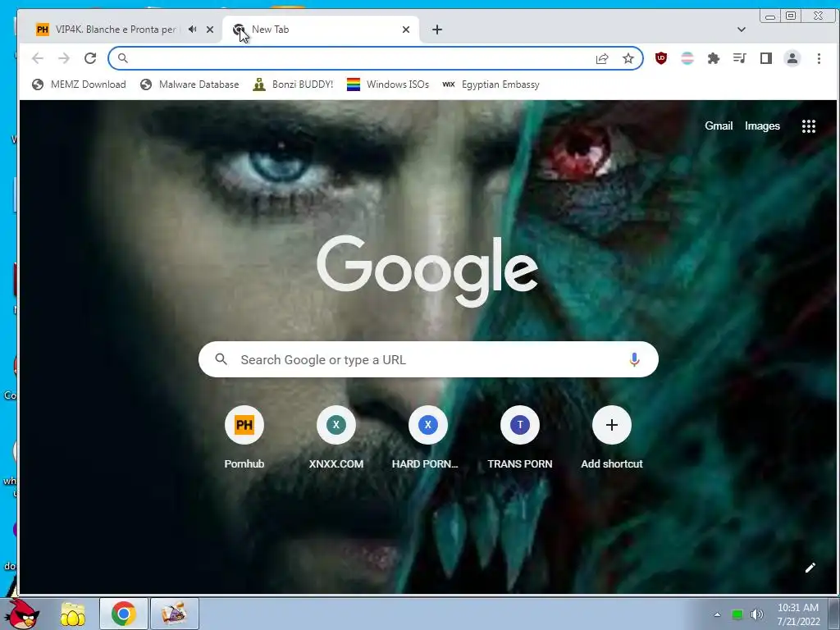Close the New Tab tab
Image resolution: width=840 pixels, height=630 pixels.
pos(406,30)
